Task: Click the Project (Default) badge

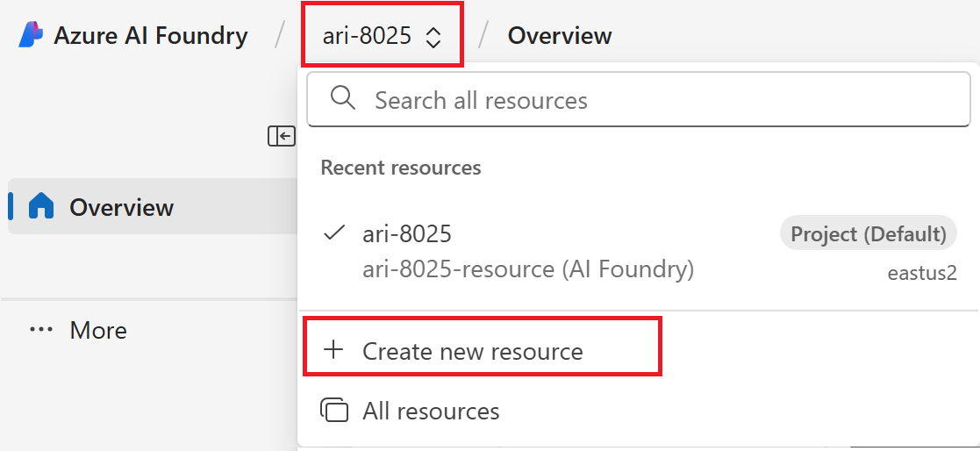Action: point(868,234)
